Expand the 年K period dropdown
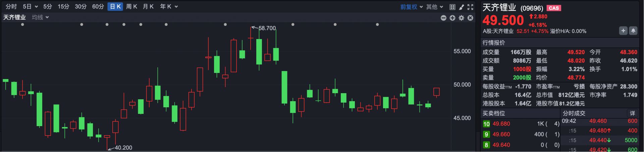The height and width of the screenshot is (152, 644). click(169, 6)
